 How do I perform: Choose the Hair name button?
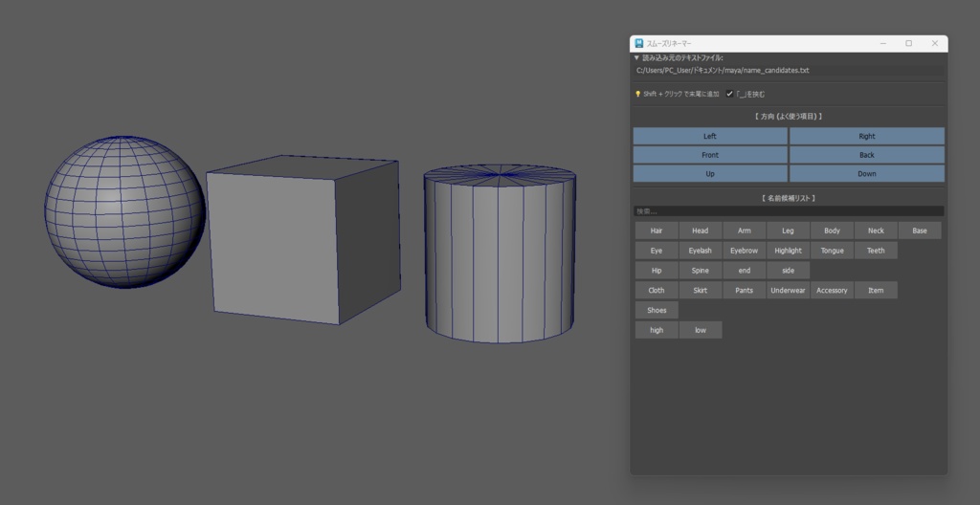point(657,231)
